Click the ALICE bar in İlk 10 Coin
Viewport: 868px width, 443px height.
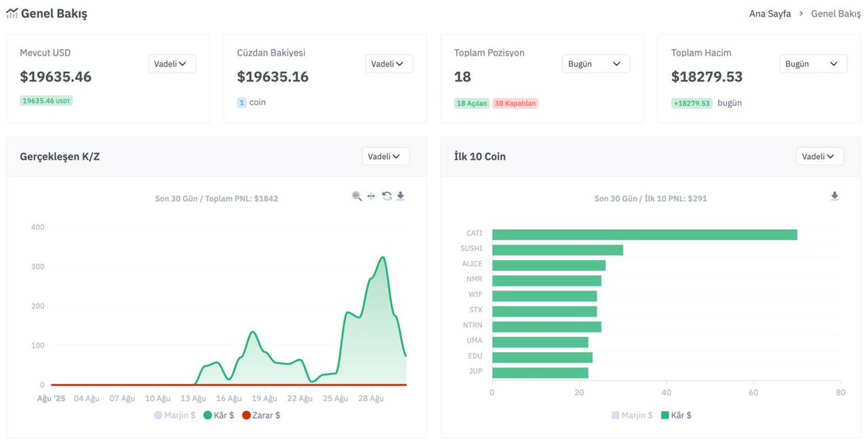tap(549, 265)
